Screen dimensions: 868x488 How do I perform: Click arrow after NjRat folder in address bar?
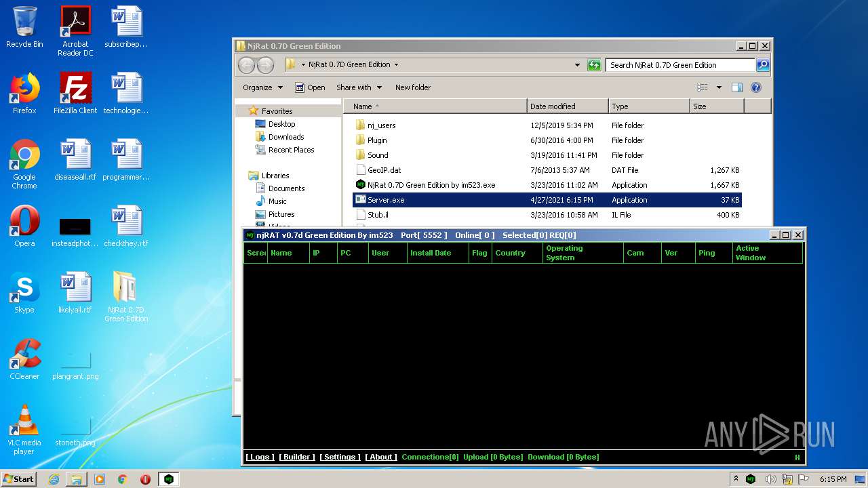click(x=396, y=65)
